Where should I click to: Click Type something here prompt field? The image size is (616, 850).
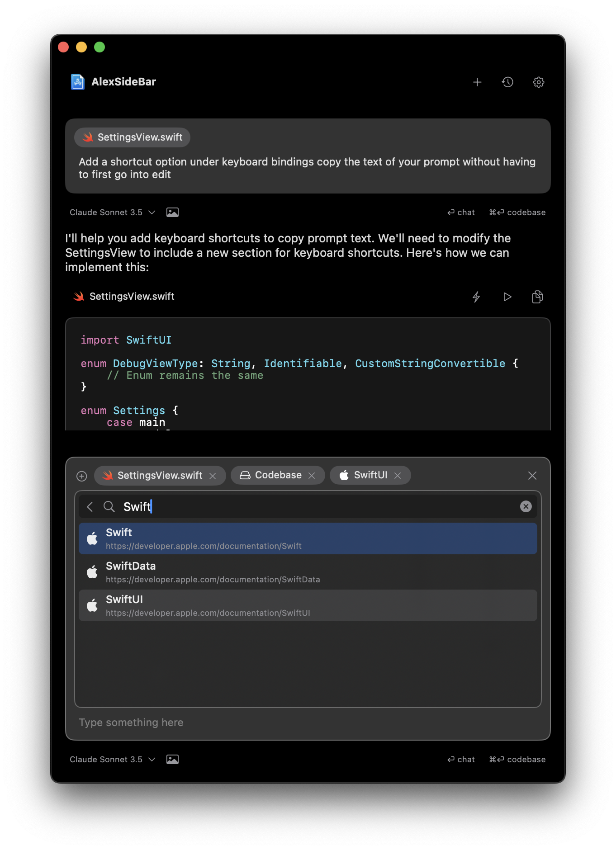[x=308, y=722]
